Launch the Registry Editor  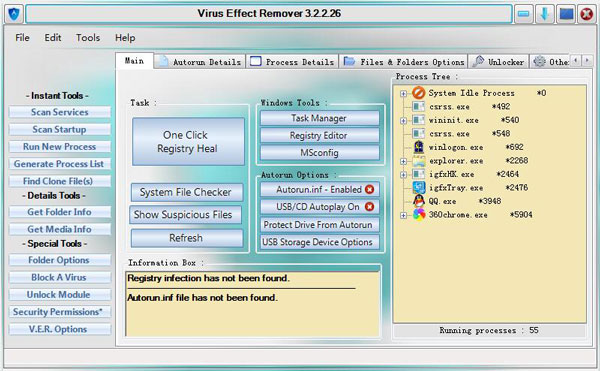click(x=320, y=135)
